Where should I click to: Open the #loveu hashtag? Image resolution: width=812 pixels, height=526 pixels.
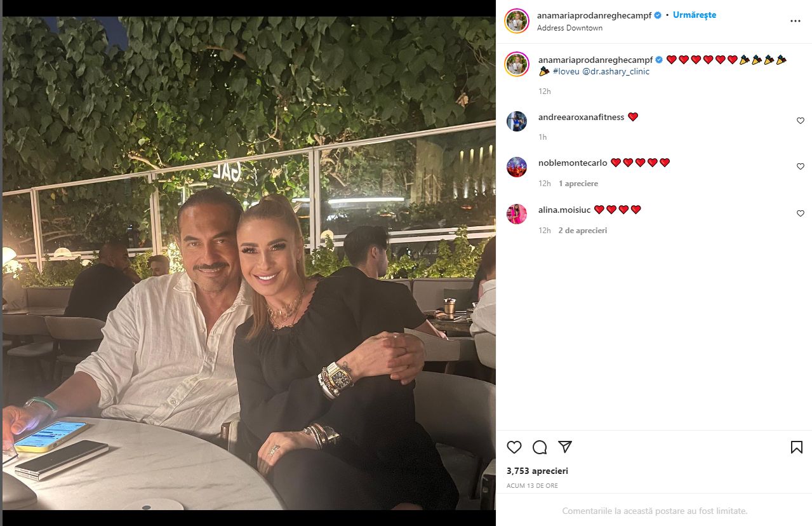(565, 72)
